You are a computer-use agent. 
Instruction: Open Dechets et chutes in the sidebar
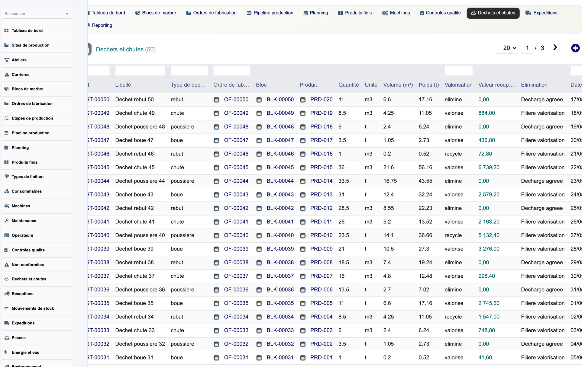pos(29,279)
